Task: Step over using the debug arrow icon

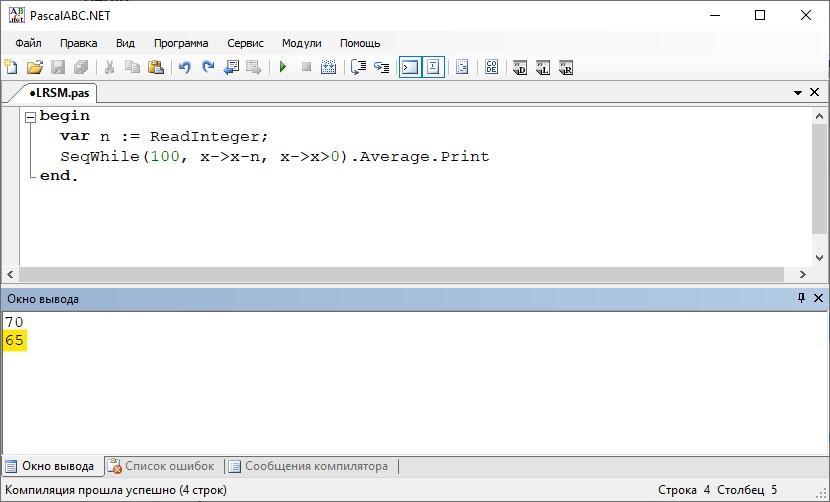Action: pos(358,67)
